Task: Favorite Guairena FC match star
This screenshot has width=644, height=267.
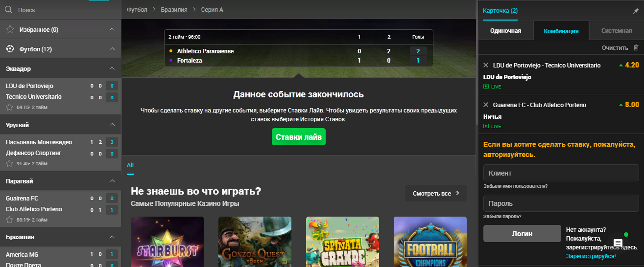Action: pyautogui.click(x=9, y=220)
